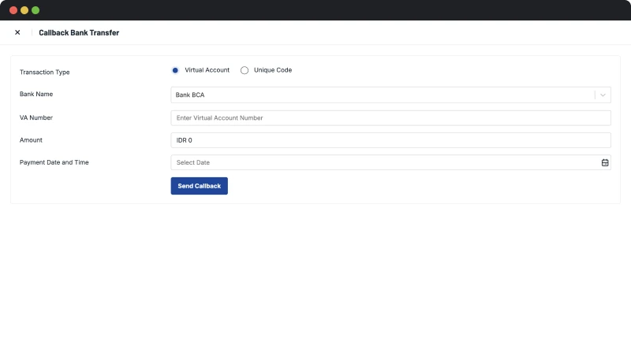Click the Send Callback button
The width and height of the screenshot is (631, 364).
click(x=200, y=186)
